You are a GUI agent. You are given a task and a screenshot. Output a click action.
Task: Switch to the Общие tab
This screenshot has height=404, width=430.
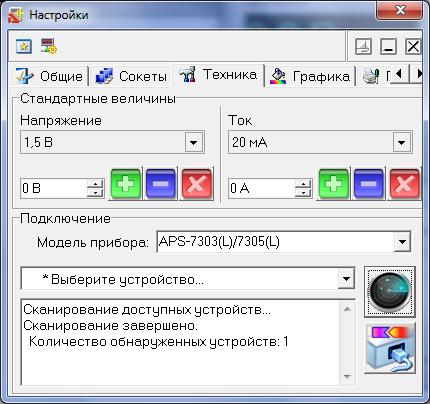(x=49, y=76)
